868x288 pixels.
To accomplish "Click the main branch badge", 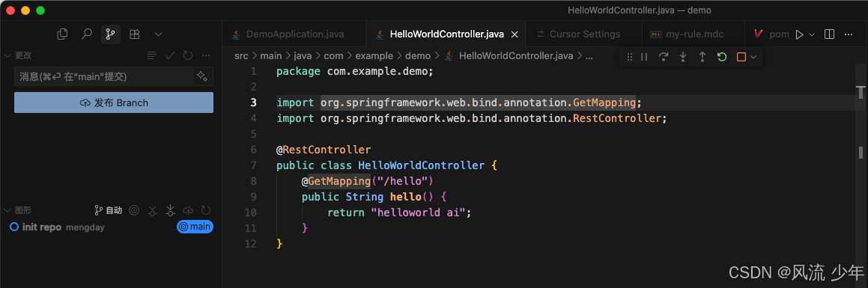I will (195, 227).
